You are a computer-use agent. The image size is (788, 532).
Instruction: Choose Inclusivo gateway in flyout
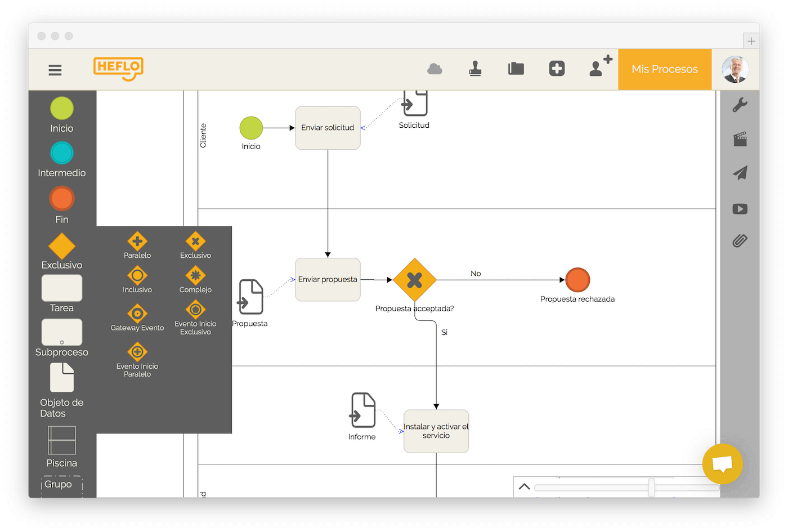[137, 275]
